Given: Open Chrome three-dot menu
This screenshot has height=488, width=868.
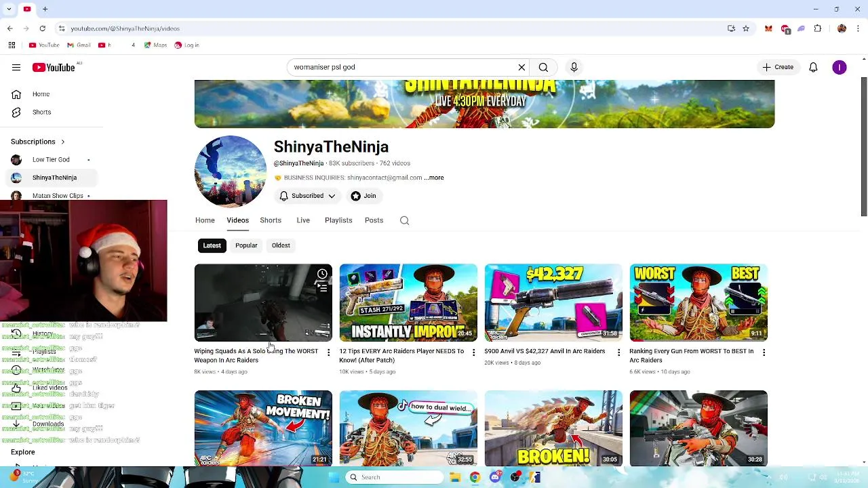Looking at the screenshot, I should click(x=859, y=28).
